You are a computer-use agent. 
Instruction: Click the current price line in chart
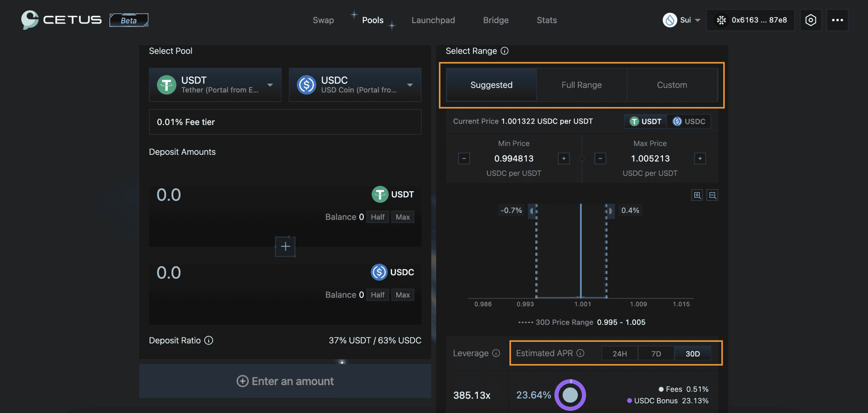pos(581,251)
